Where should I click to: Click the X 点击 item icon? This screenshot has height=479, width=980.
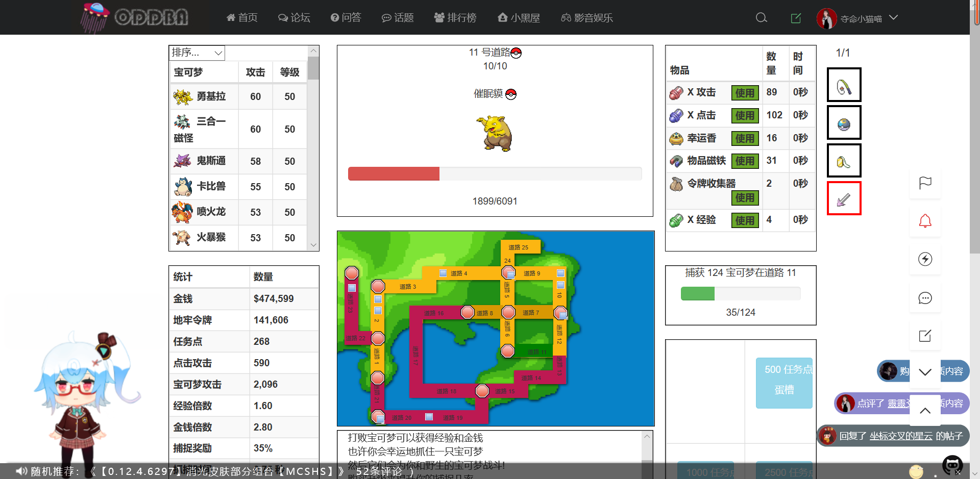(676, 116)
